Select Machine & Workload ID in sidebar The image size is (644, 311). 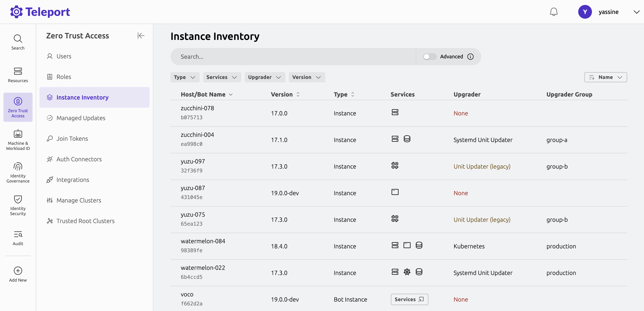[18, 140]
